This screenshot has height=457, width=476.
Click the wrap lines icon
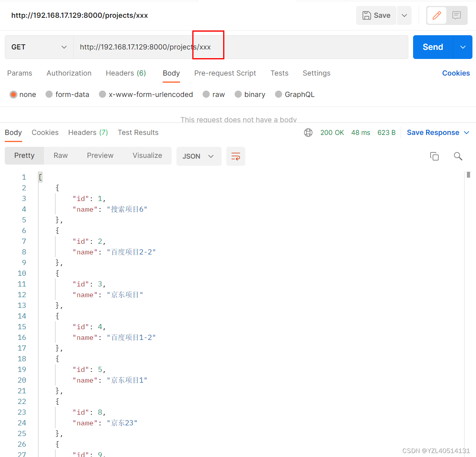tap(236, 156)
